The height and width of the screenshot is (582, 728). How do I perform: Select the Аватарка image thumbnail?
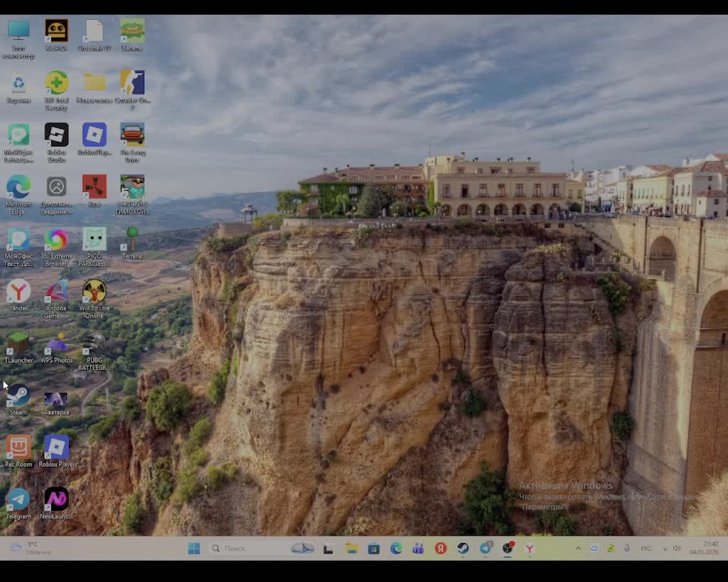pyautogui.click(x=56, y=403)
